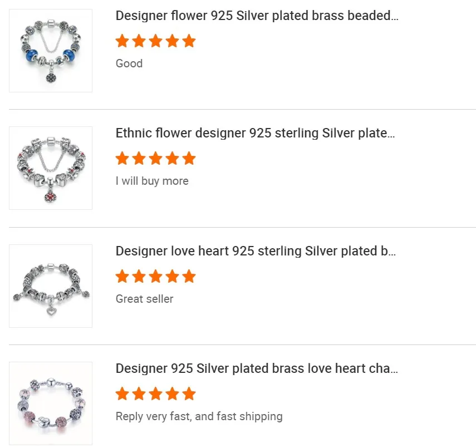View the pink beaded bracelet image
Screen dimensions: 476x448
(51, 403)
